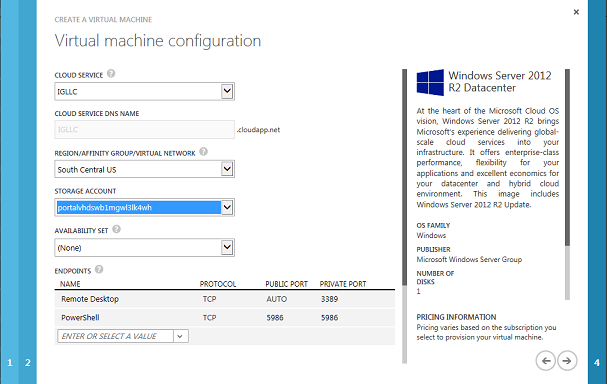This screenshot has width=607, height=384.
Task: Proceed with the right arrow next button
Action: [567, 361]
